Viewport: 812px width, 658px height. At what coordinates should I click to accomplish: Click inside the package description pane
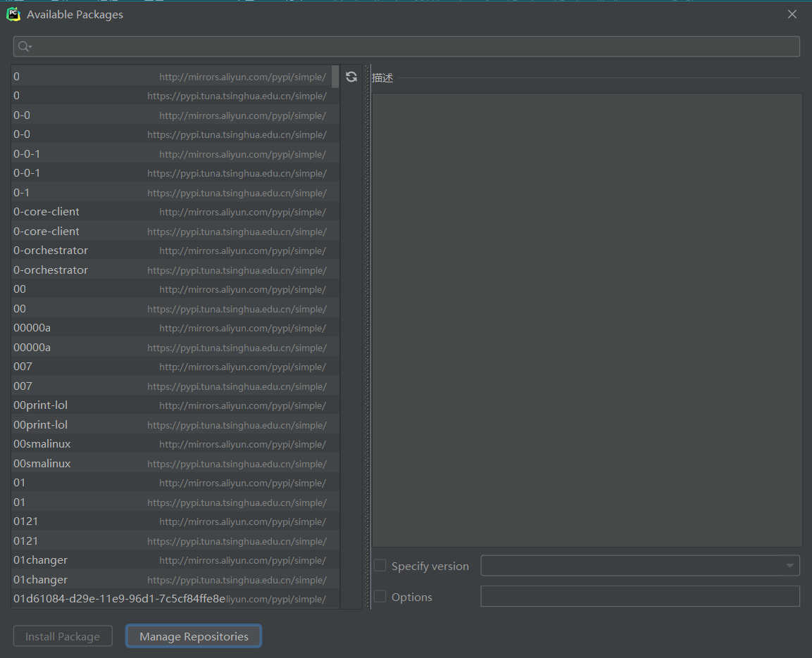coord(587,319)
